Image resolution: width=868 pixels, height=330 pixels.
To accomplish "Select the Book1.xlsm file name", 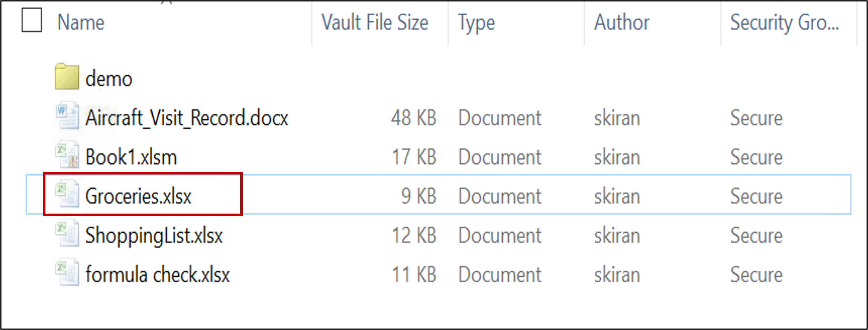I will [131, 157].
